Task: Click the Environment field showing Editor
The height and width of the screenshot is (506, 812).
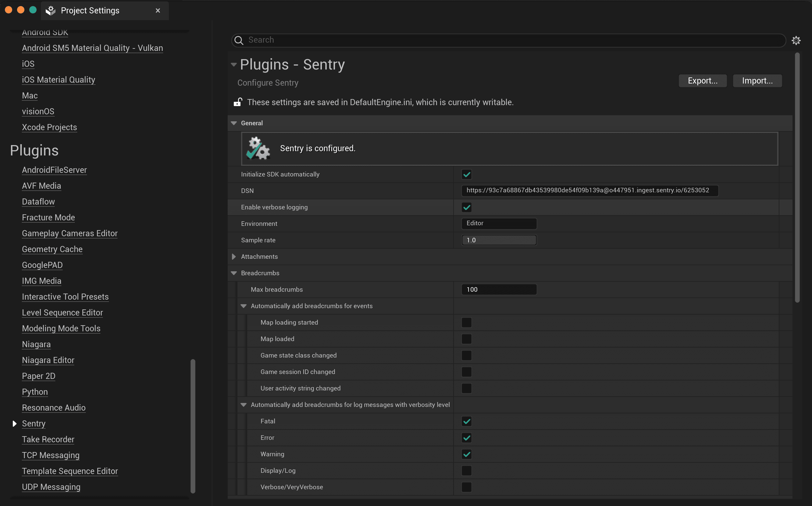Action: click(499, 223)
